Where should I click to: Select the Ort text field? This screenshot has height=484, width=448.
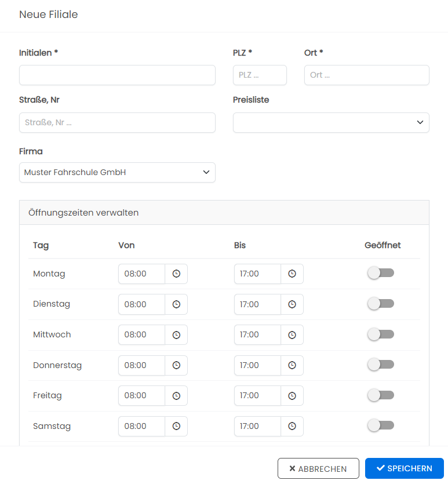coord(366,75)
